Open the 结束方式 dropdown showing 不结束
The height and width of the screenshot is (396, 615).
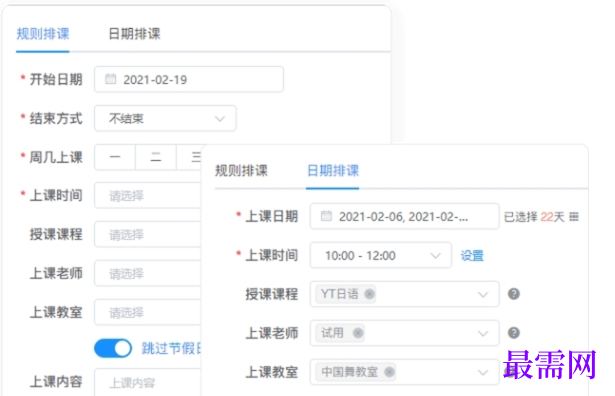coord(165,118)
